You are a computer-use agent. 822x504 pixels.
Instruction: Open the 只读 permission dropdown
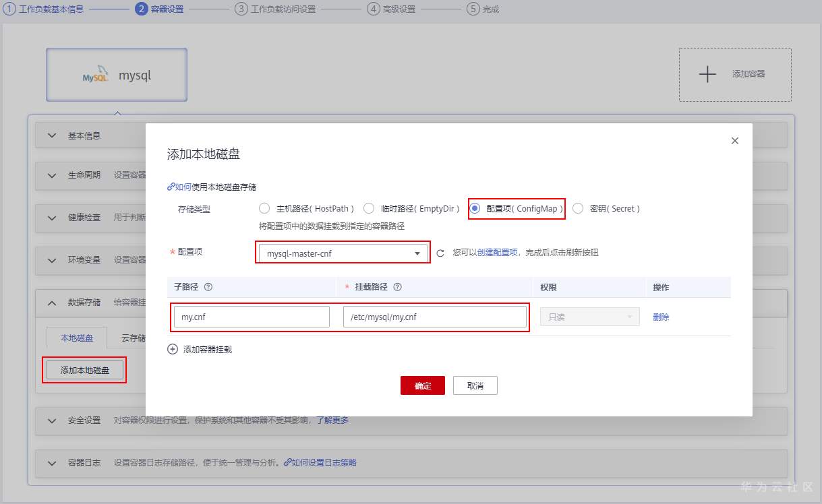click(589, 317)
